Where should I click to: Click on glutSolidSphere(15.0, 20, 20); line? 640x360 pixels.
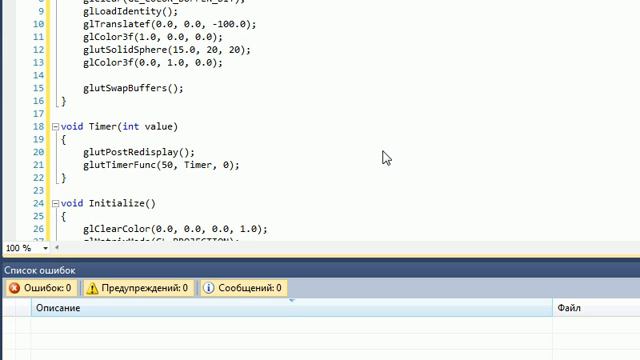point(167,50)
